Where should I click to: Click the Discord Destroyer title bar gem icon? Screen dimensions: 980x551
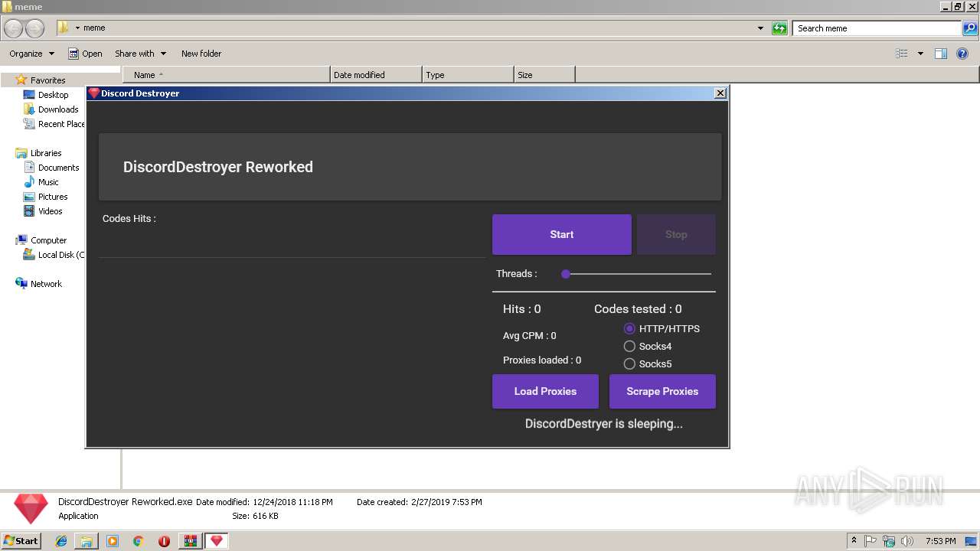pos(94,93)
